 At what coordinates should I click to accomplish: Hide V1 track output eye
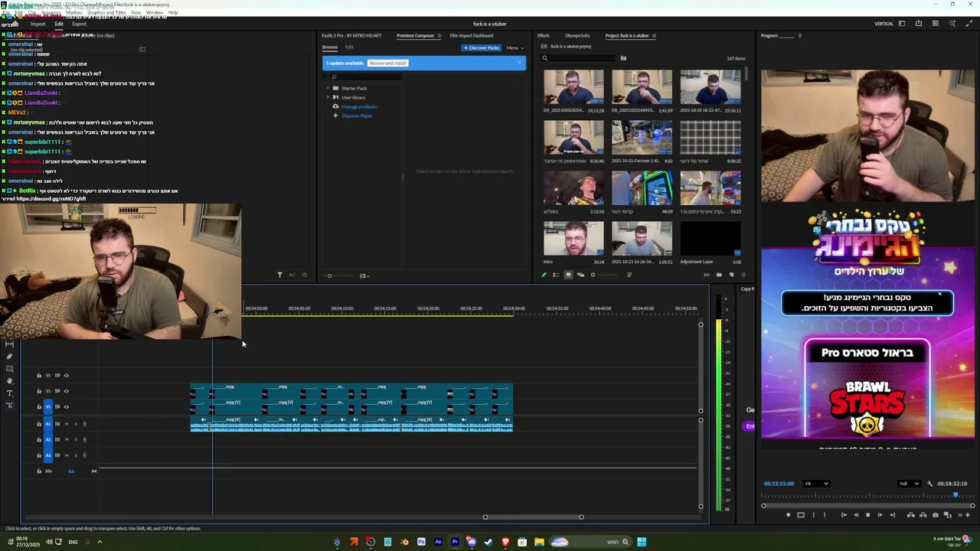point(66,407)
